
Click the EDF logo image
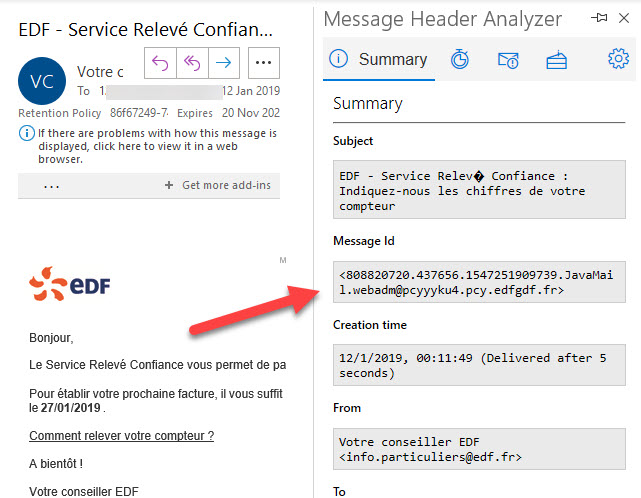click(70, 284)
